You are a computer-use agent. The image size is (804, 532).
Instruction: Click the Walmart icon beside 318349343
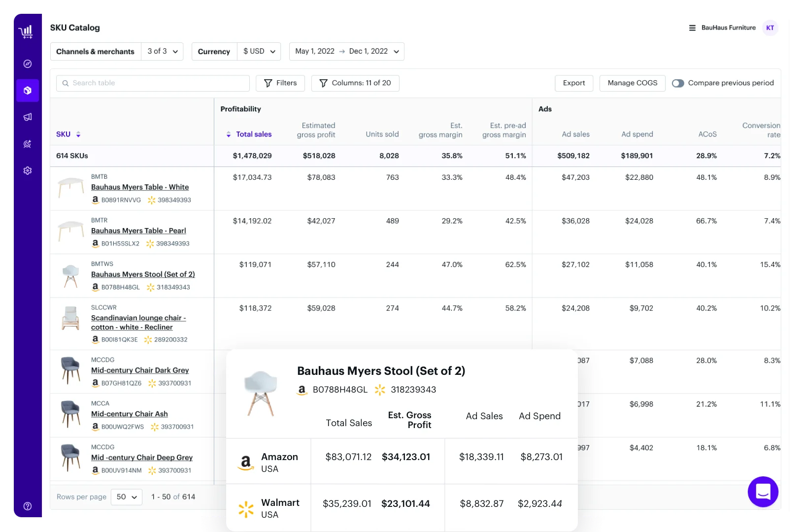tap(150, 287)
